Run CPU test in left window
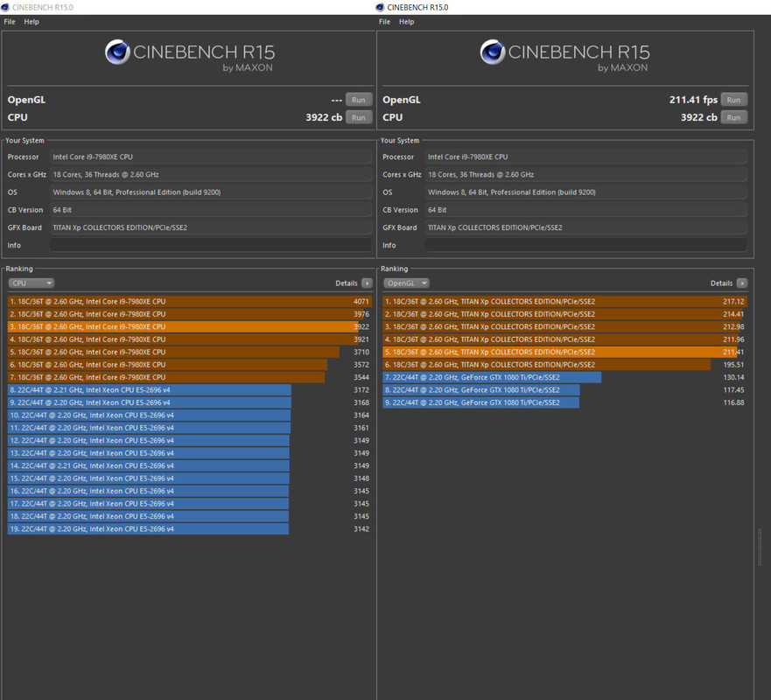771x700 pixels. (x=359, y=117)
